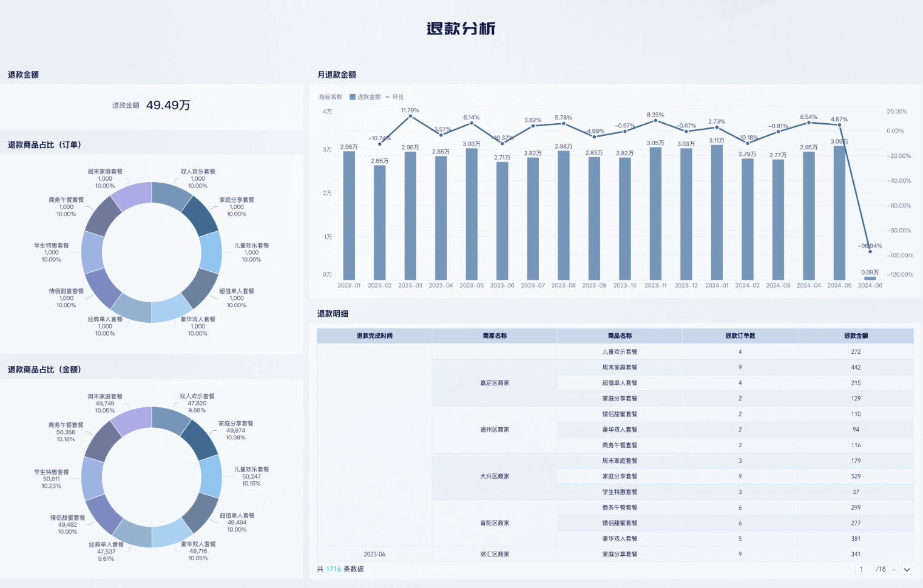Viewport: 923px width, 588px height.
Task: Click the -96.94% point on the line
Action: point(870,251)
